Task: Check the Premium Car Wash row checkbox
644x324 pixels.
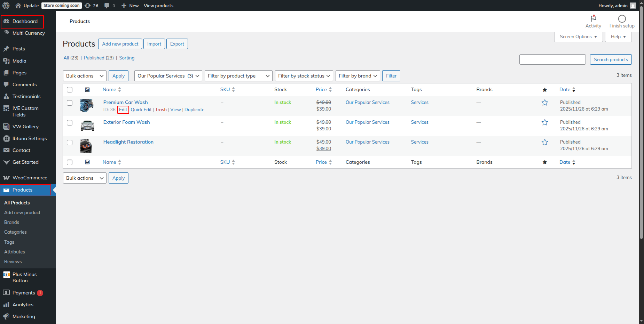Action: (70, 103)
